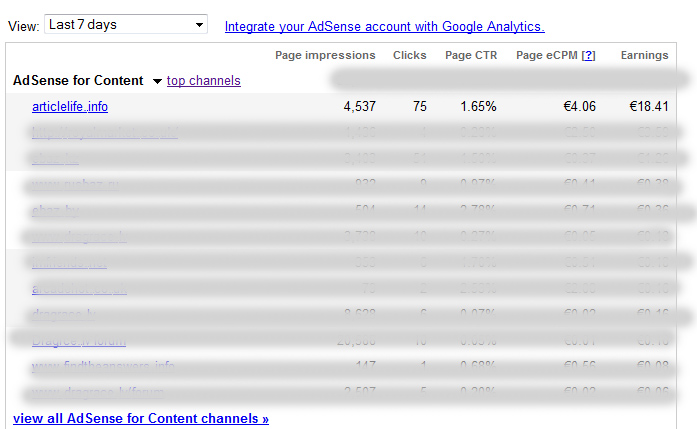The width and height of the screenshot is (697, 429).
Task: Expand the AdSense for Content triangle
Action: tap(157, 81)
